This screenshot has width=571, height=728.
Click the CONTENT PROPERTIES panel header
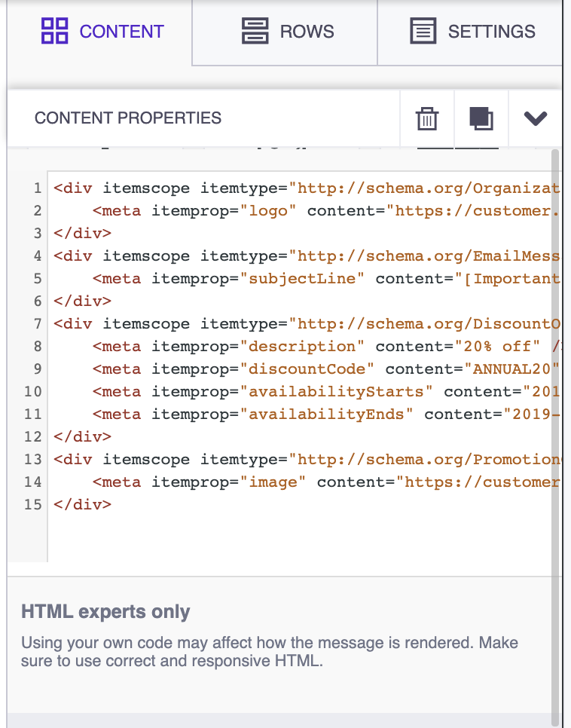[x=128, y=118]
